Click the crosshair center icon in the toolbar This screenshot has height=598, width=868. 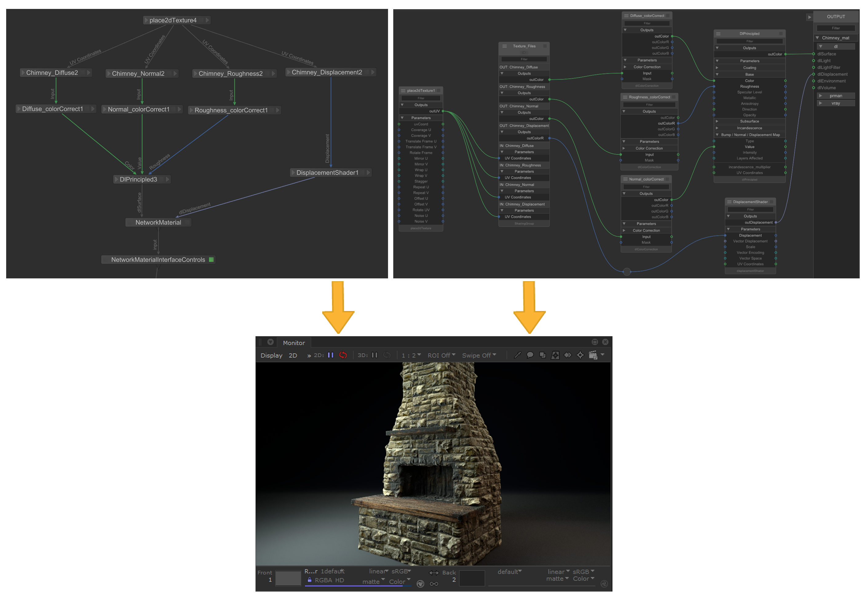coord(580,355)
